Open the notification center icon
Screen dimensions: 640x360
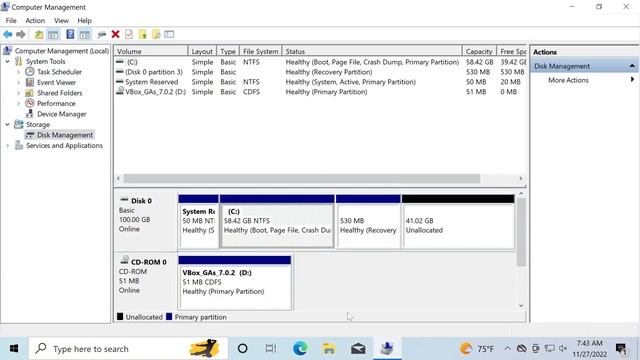622,349
